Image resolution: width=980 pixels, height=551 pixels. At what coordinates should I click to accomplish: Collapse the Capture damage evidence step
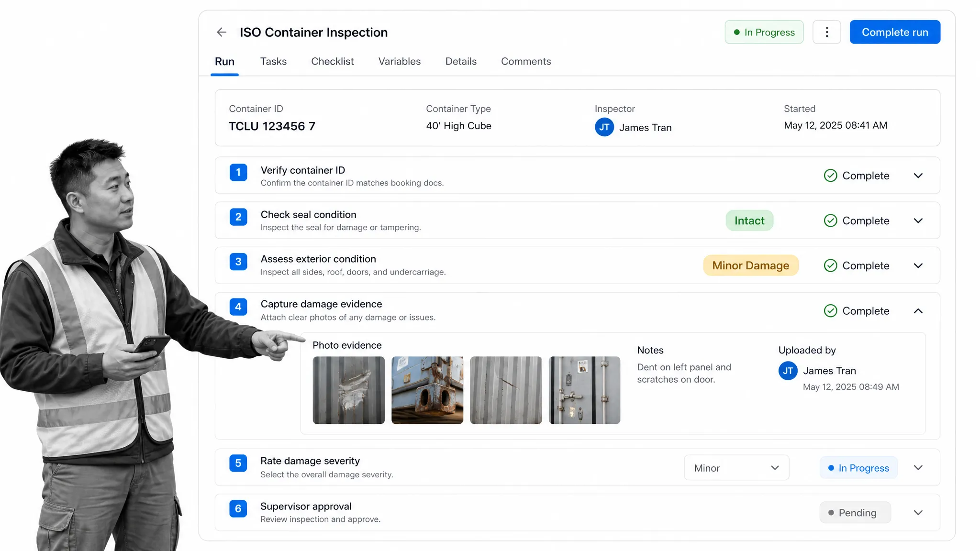pyautogui.click(x=918, y=311)
